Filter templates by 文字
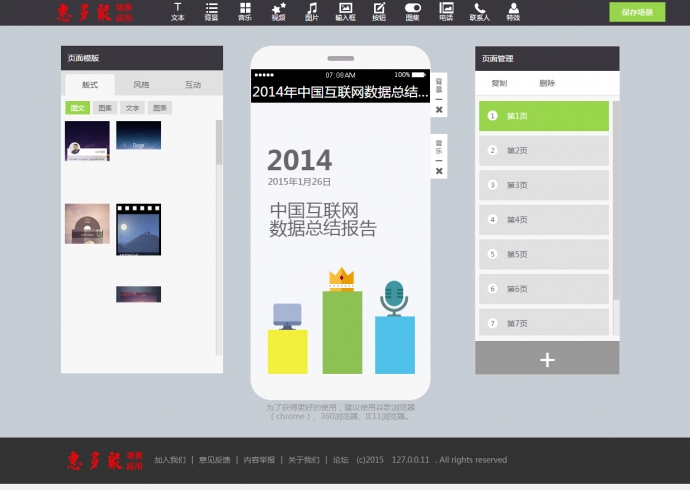Image resolution: width=690 pixels, height=490 pixels. (x=132, y=107)
